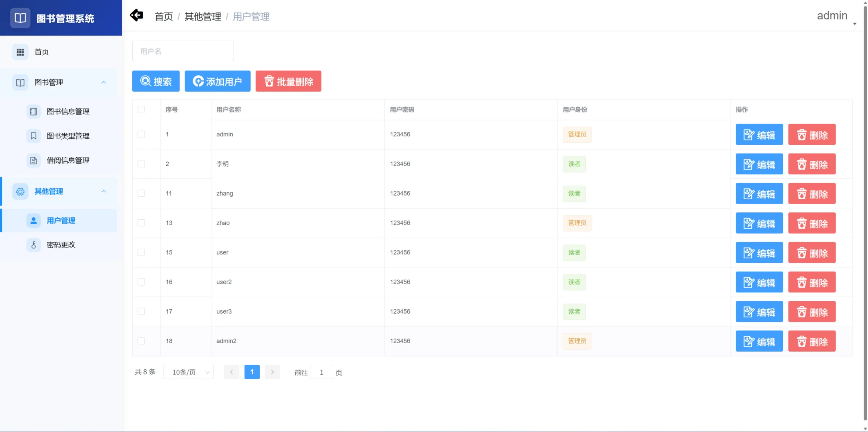
Task: Check the select-all checkbox in table header
Action: [x=141, y=109]
